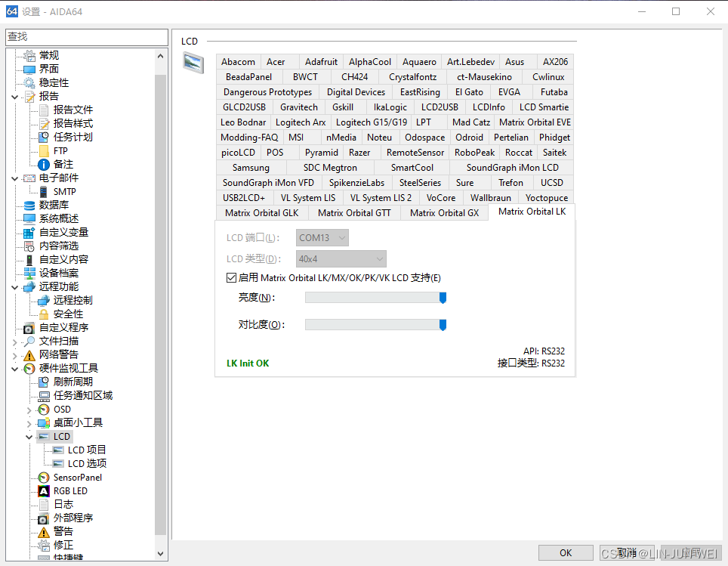The height and width of the screenshot is (566, 728).
Task: Select the 任务计划 tree item
Action: (73, 138)
